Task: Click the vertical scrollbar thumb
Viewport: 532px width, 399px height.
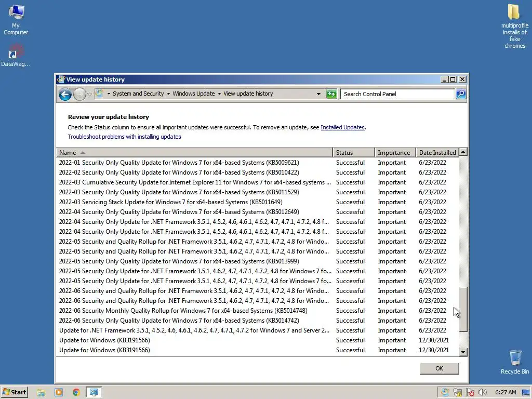Action: pyautogui.click(x=463, y=310)
